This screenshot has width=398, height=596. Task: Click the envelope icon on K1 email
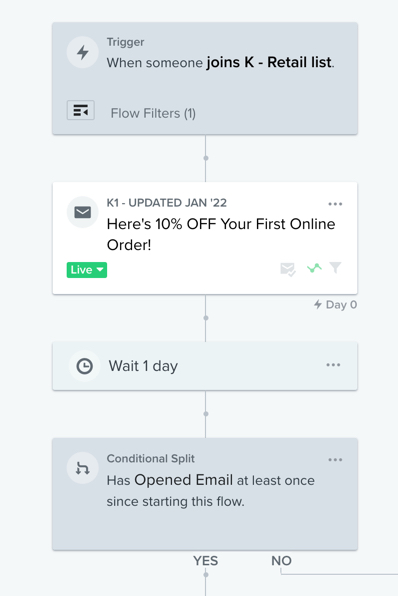pos(83,212)
